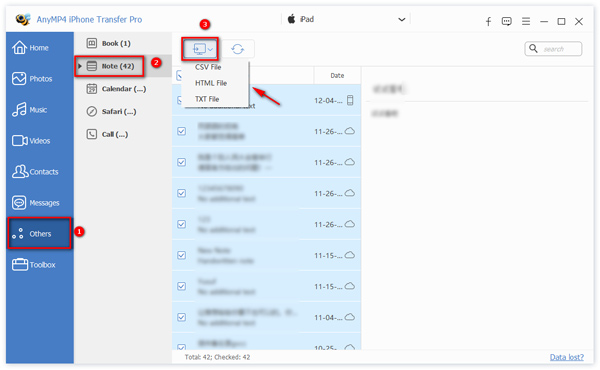Open Calendar in the sub-list
The width and height of the screenshot is (600, 370).
[116, 89]
